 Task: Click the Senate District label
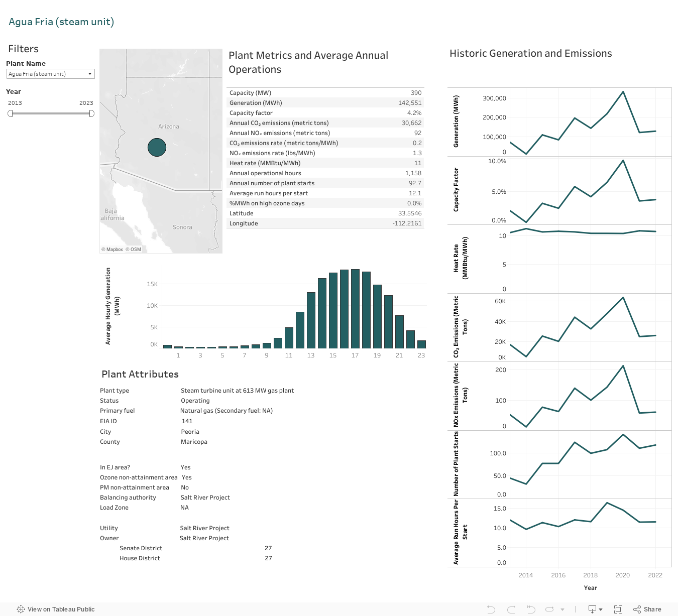point(141,548)
